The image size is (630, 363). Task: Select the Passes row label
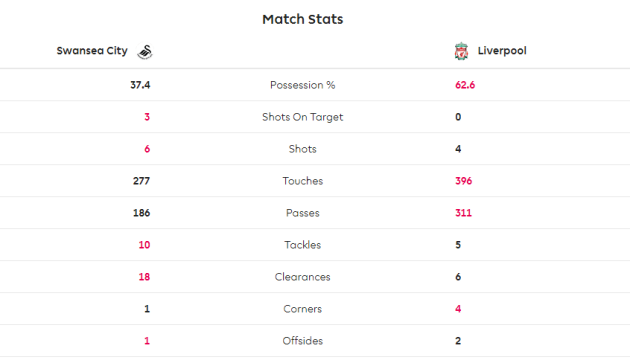[x=303, y=213]
